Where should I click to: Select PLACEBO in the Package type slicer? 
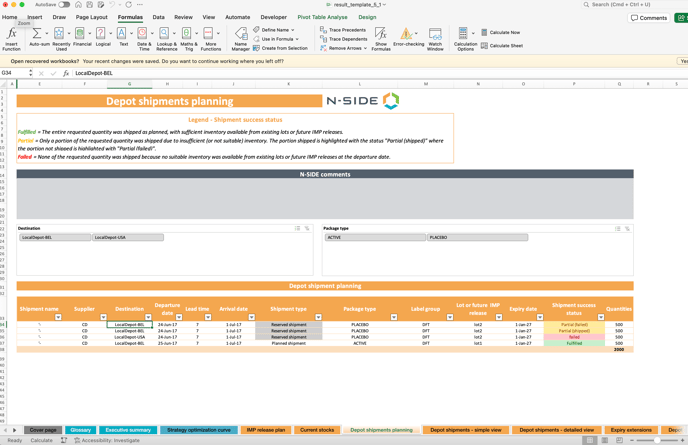click(x=477, y=238)
